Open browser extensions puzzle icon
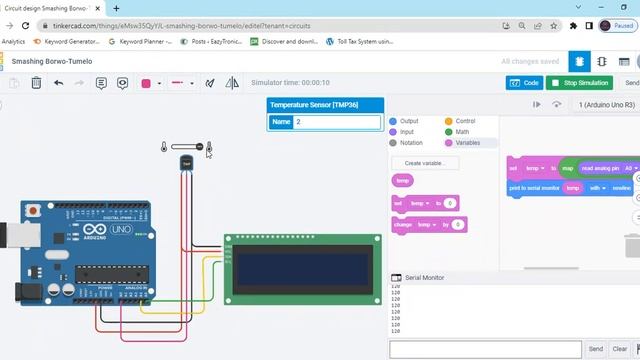640x360 pixels. click(573, 26)
